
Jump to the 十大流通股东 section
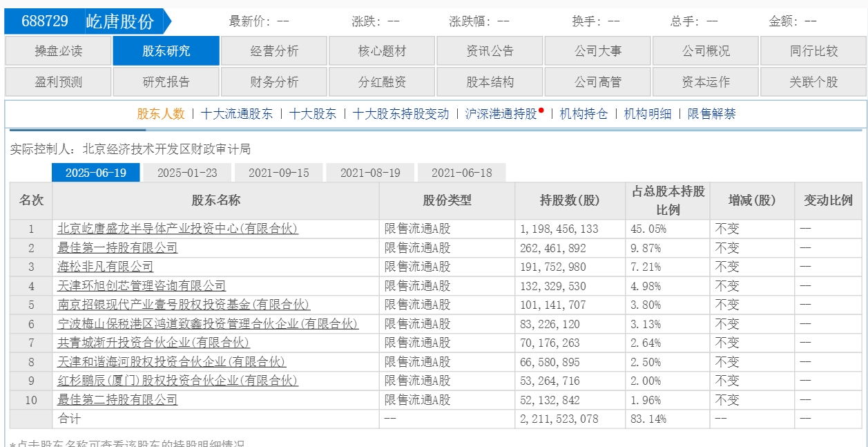237,114
